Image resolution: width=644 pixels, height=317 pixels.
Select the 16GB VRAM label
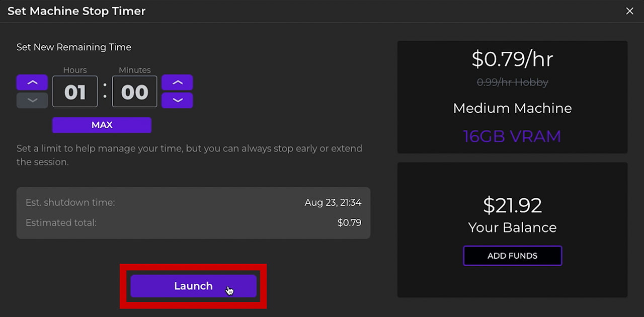point(512,136)
